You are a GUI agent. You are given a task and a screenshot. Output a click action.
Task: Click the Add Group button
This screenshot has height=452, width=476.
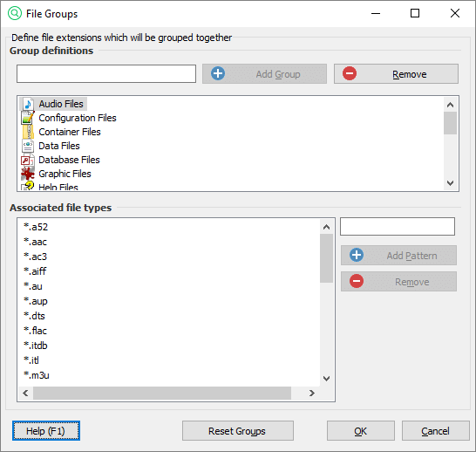(x=264, y=73)
